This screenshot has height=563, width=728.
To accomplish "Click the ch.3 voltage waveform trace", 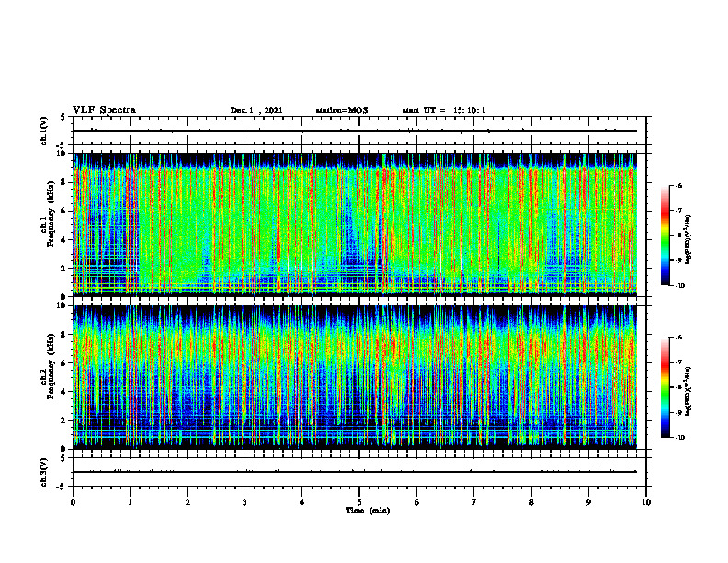I will point(355,472).
